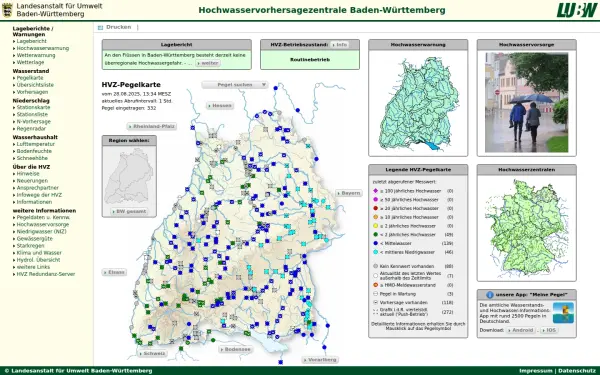Open Lagebericht in the sidebar
The height and width of the screenshot is (375, 600).
(32, 41)
